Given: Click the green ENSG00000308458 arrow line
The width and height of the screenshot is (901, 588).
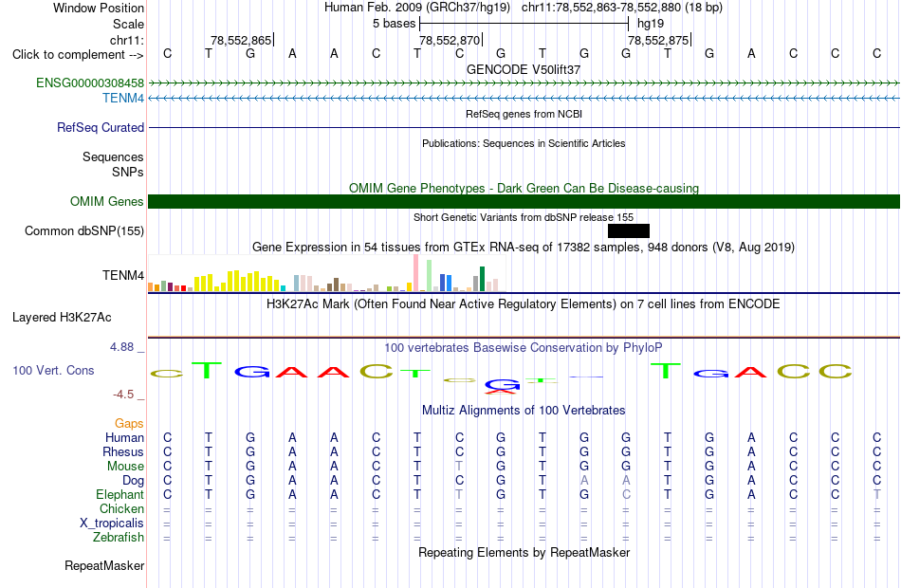Looking at the screenshot, I should click(524, 83).
